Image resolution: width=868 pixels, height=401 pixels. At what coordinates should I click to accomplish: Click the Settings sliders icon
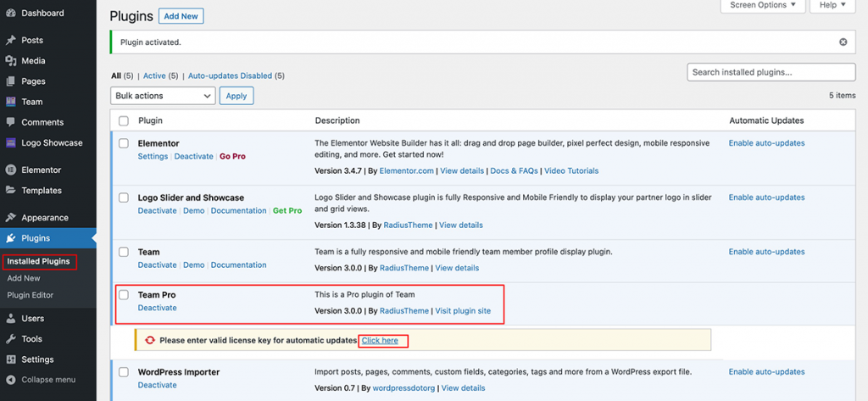tap(10, 359)
